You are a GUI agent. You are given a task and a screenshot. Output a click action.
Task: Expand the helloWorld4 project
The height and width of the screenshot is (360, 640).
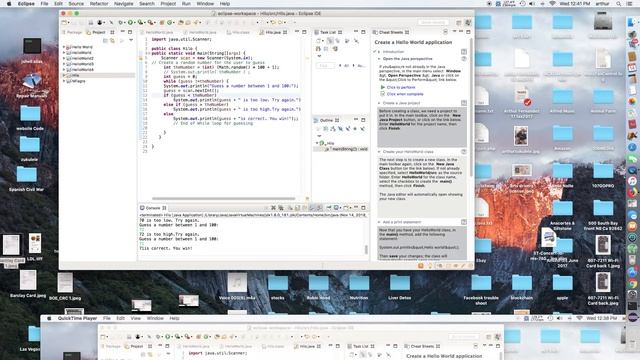click(x=64, y=70)
